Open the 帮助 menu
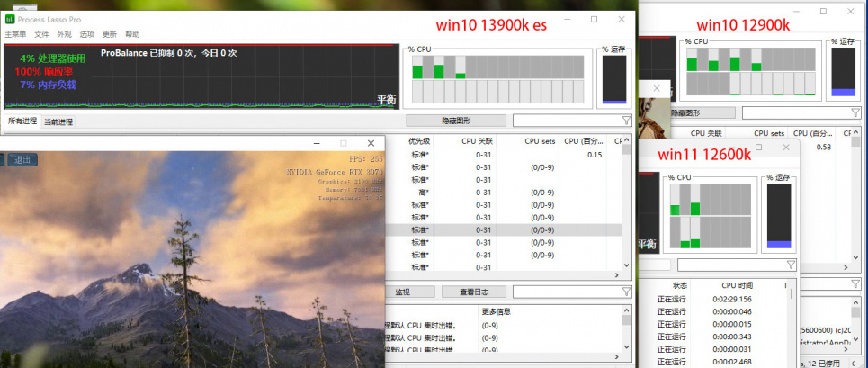The height and width of the screenshot is (368, 868). coord(132,34)
